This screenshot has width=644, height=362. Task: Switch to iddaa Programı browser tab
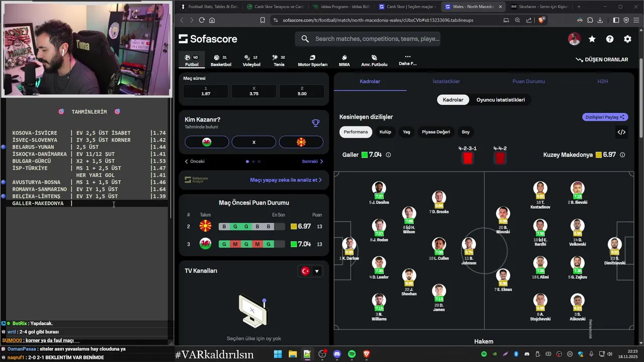342,7
